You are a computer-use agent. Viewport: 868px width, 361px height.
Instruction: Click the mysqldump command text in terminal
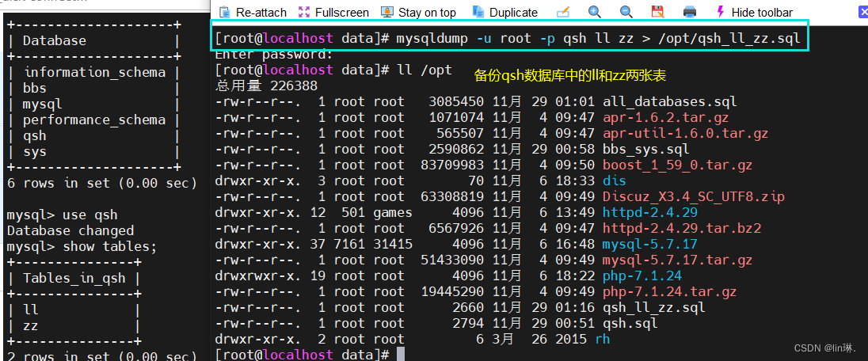[599, 39]
